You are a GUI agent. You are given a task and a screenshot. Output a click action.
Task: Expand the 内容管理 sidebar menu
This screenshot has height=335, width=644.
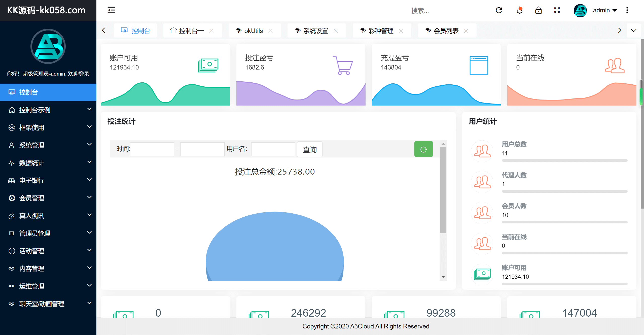pyautogui.click(x=48, y=269)
